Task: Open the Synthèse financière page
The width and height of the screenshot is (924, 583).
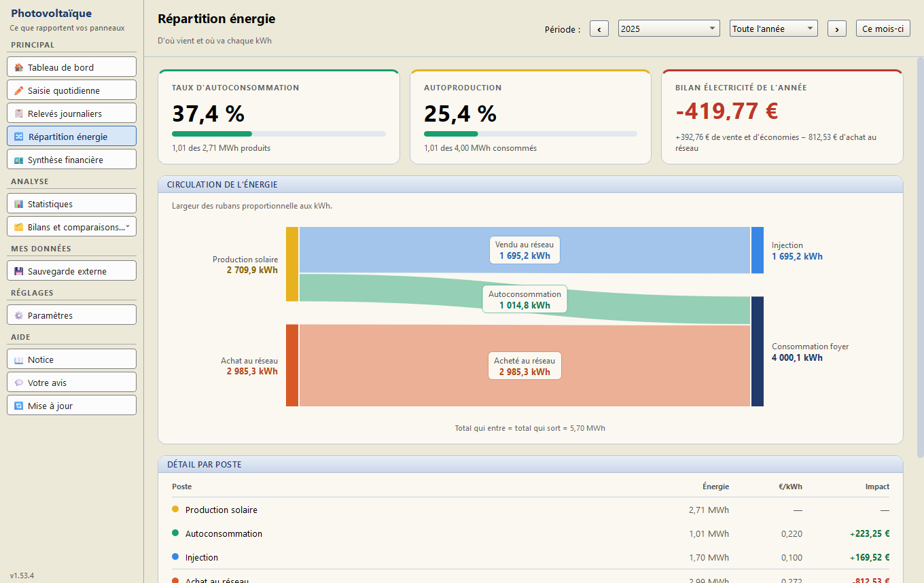Action: coord(72,160)
